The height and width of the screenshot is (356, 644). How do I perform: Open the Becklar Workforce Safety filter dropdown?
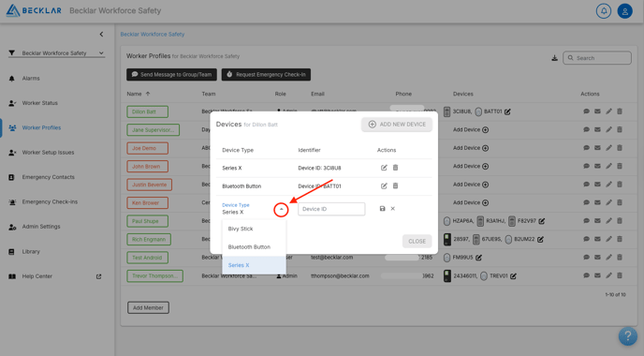point(57,53)
